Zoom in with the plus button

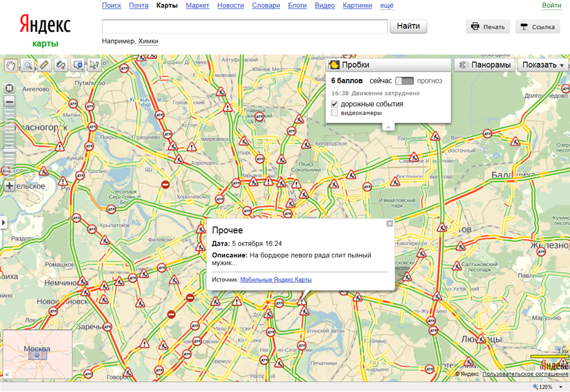(x=9, y=186)
